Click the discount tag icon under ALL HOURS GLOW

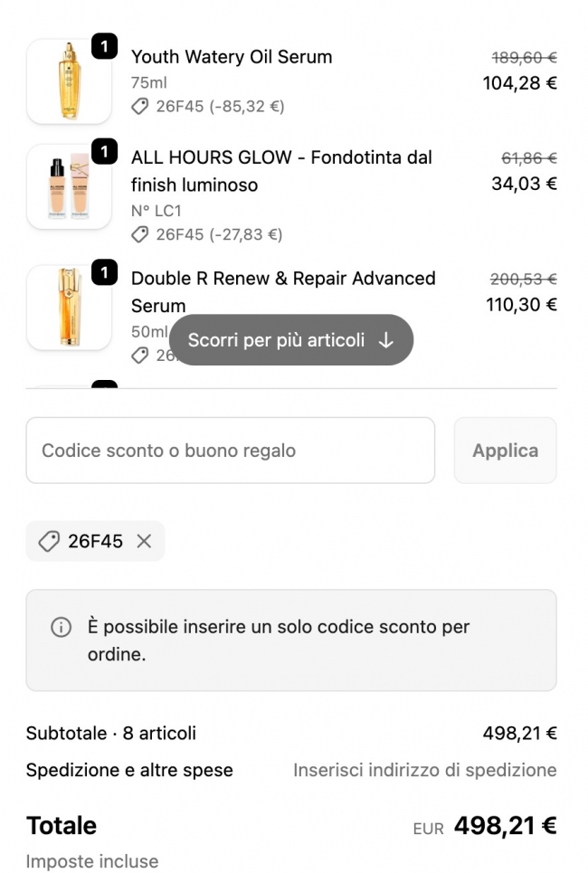click(139, 235)
